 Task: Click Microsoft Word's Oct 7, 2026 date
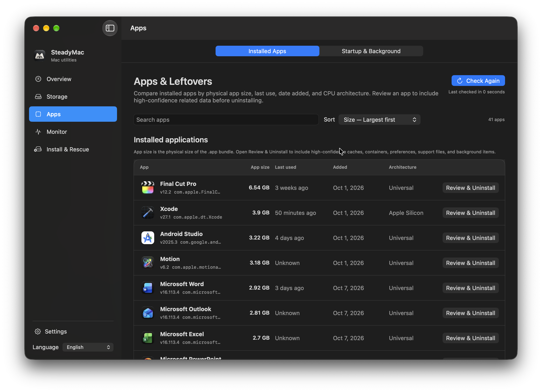348,288
